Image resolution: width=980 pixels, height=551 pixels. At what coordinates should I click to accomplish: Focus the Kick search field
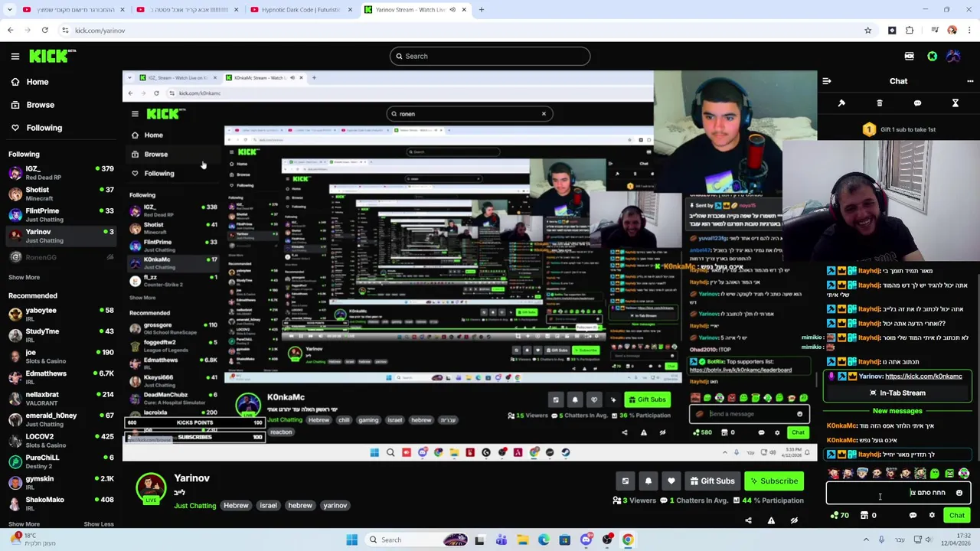(x=490, y=56)
